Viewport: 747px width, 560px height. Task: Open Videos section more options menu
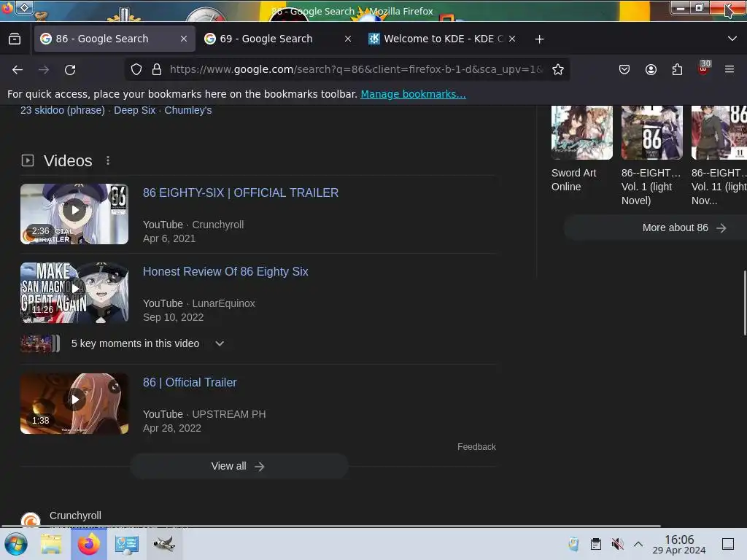pyautogui.click(x=108, y=161)
